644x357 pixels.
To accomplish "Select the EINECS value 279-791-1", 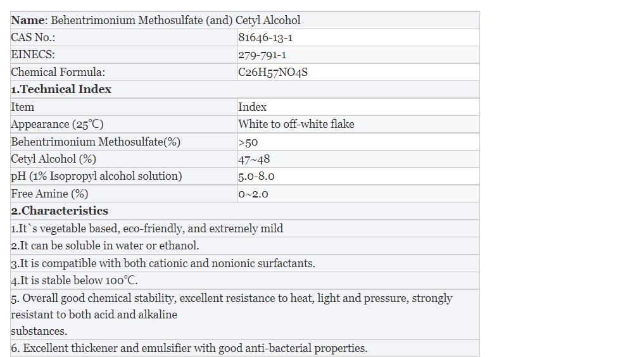I will (262, 55).
